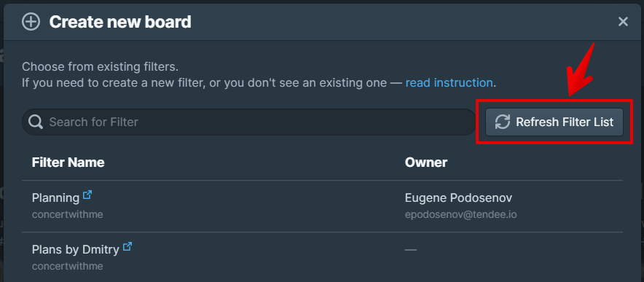This screenshot has height=282, width=644.
Task: Click the Create new board title
Action: [120, 22]
